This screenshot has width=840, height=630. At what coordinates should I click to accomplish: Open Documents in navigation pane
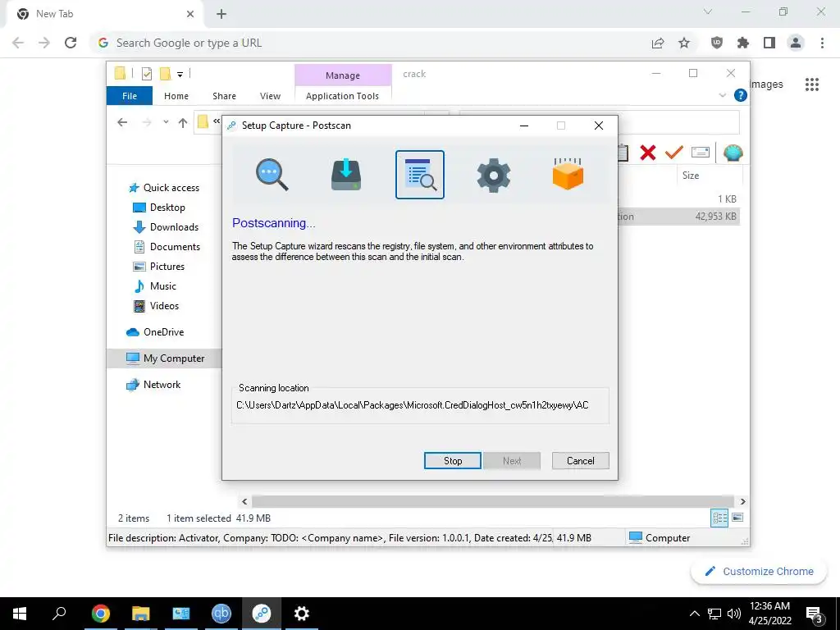[167, 247]
